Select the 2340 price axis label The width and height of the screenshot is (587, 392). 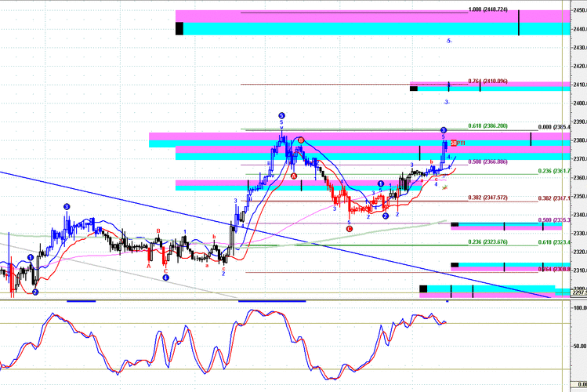[579, 215]
